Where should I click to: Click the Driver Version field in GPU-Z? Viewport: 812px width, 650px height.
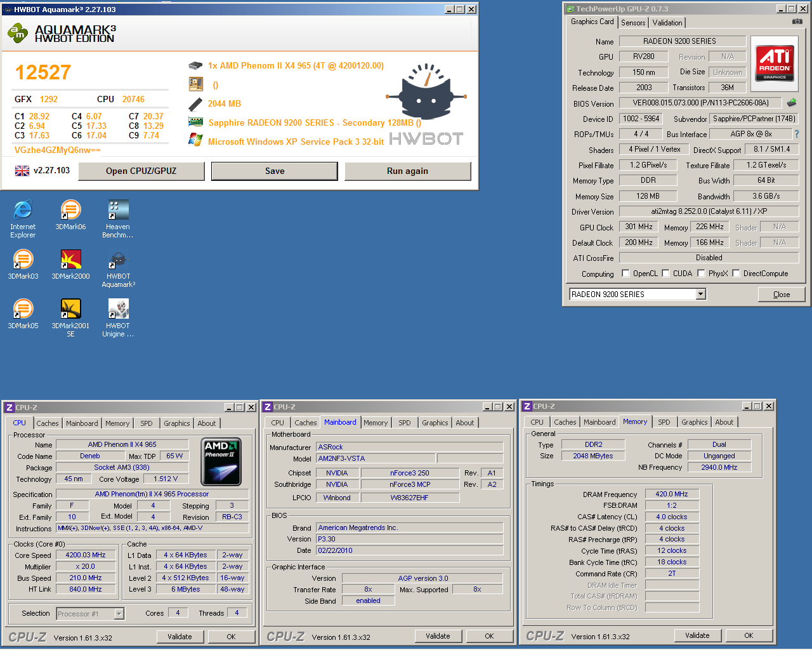click(x=709, y=211)
